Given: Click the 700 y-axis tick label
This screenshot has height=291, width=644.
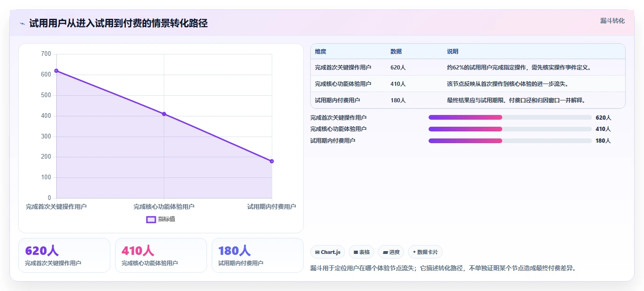Looking at the screenshot, I should pos(46,54).
